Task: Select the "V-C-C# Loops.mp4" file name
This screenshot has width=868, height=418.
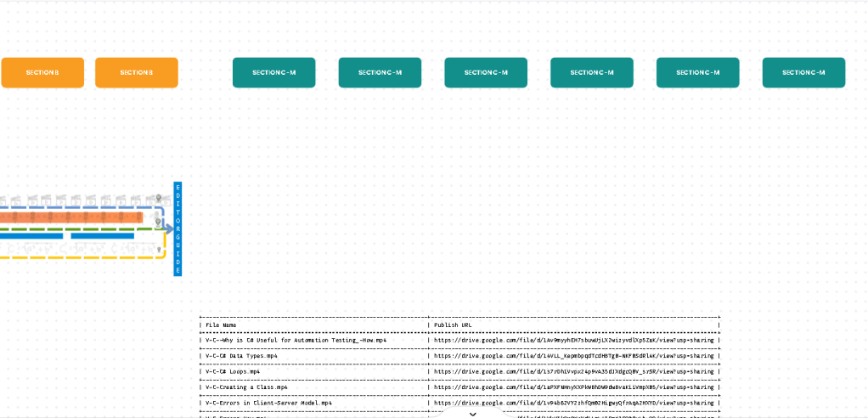Action: click(233, 372)
